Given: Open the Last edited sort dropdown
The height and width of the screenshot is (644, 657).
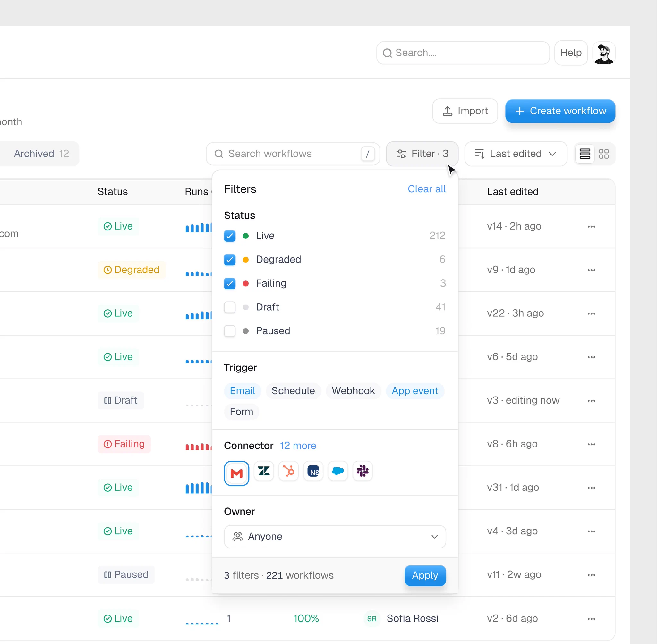Looking at the screenshot, I should point(516,154).
